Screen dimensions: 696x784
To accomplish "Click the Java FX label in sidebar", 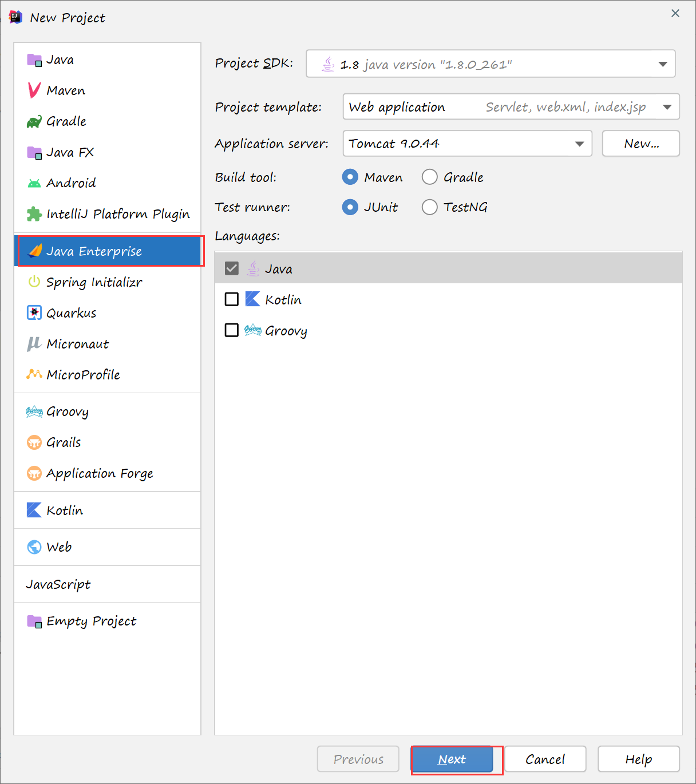I will coord(70,152).
